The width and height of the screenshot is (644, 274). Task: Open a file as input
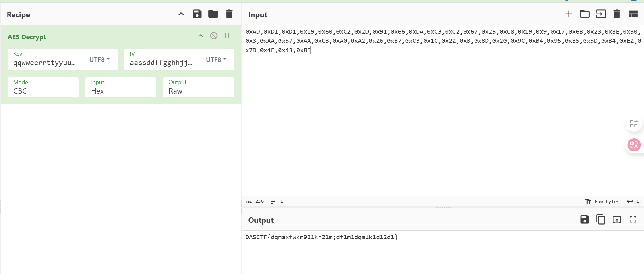pyautogui.click(x=601, y=14)
